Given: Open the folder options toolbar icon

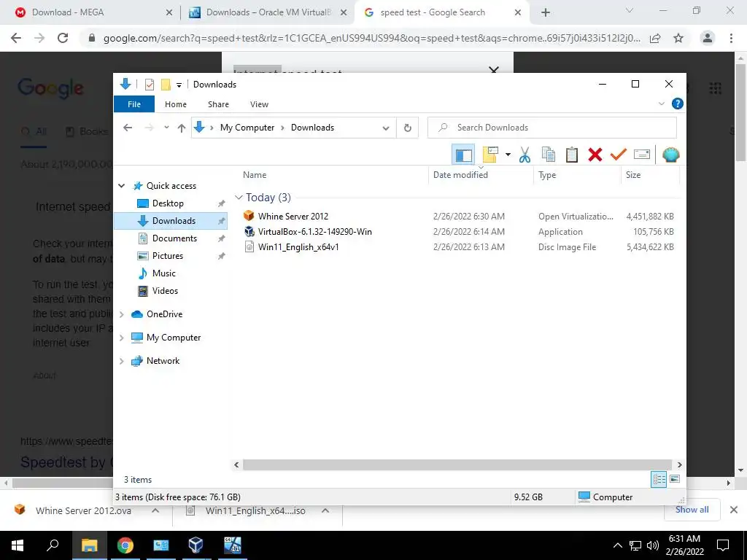Looking at the screenshot, I should [x=490, y=155].
